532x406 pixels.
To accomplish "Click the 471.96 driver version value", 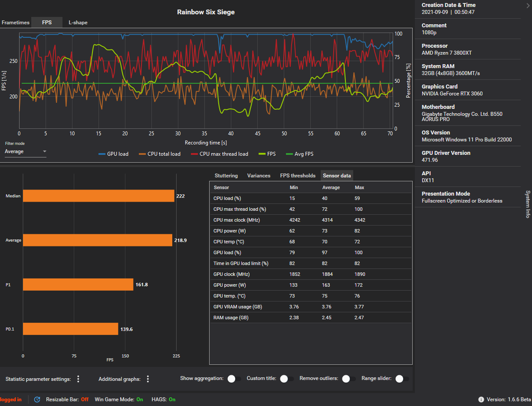I will (430, 160).
